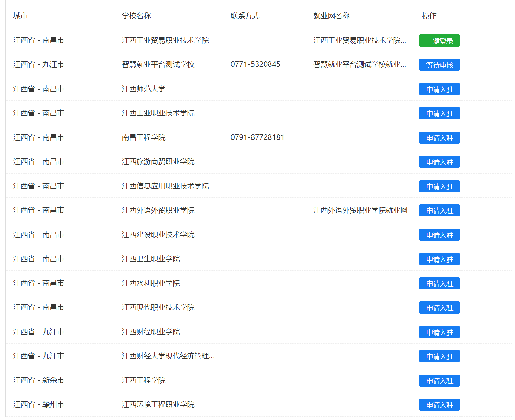The height and width of the screenshot is (420, 515).
Task: Click 申请入驻 for 江西信息应用职业技术学院
Action: click(x=439, y=186)
